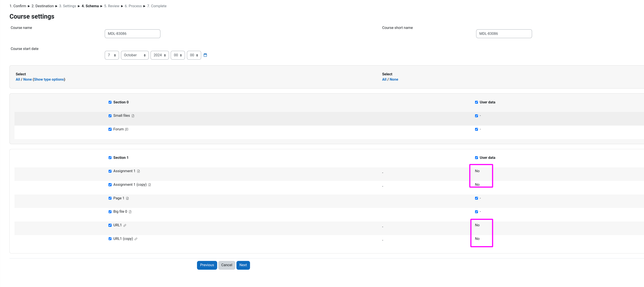Click the Assignment 1 activity icon
The image size is (644, 287).
click(138, 171)
